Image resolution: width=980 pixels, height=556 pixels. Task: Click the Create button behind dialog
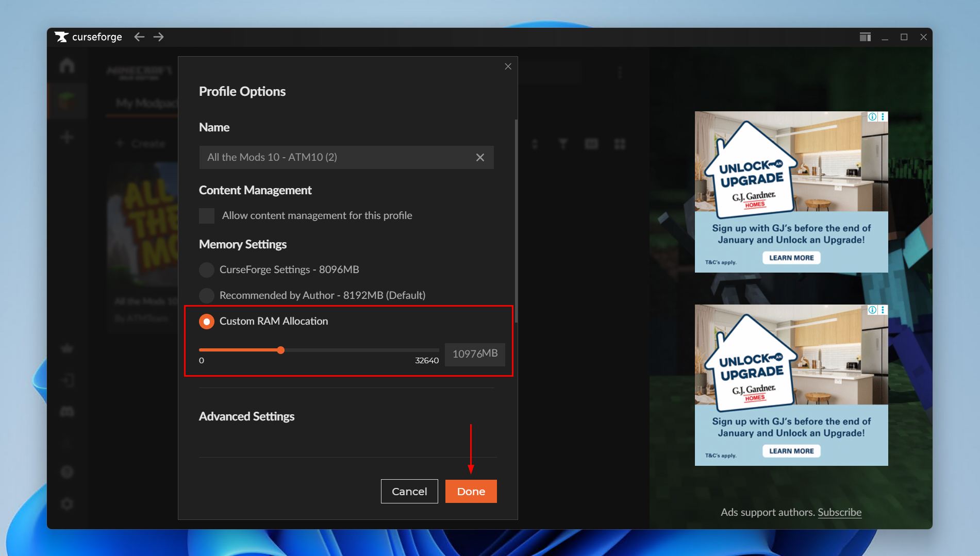141,143
